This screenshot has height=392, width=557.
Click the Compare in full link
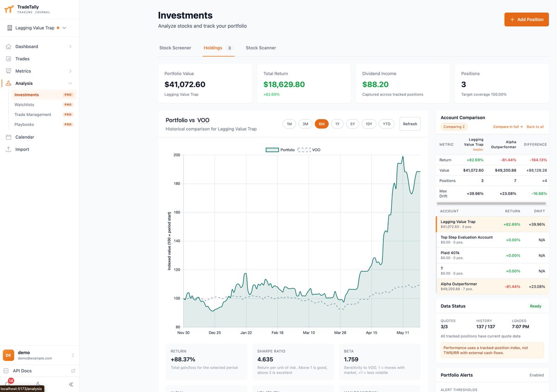click(x=508, y=127)
